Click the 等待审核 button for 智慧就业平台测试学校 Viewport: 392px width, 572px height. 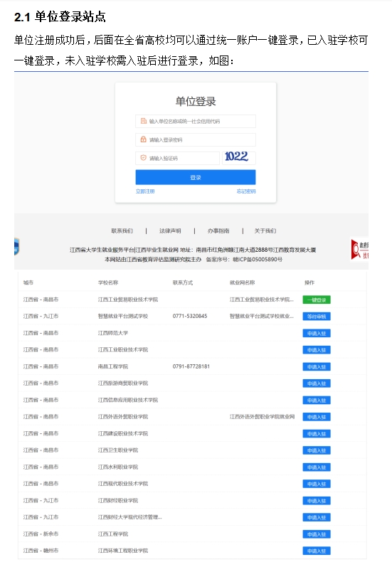click(317, 317)
